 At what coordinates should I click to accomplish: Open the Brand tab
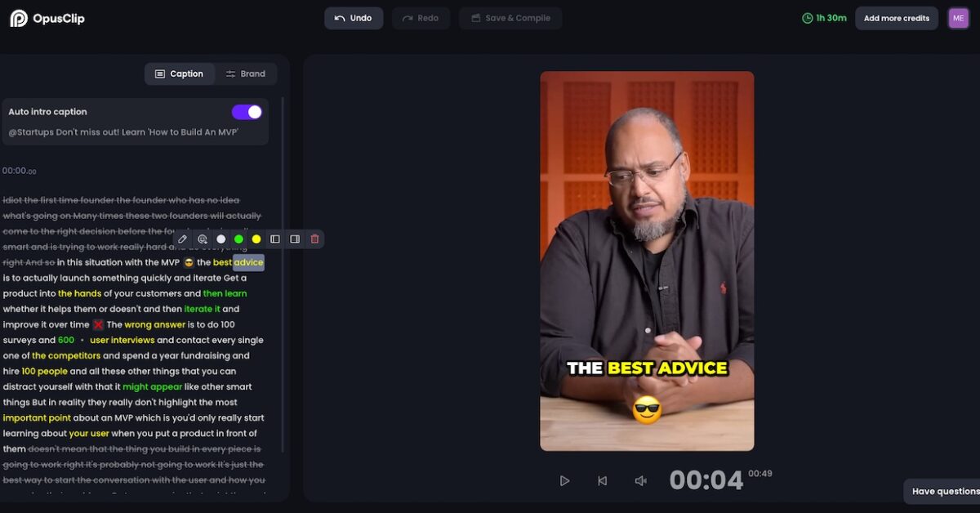pos(246,74)
